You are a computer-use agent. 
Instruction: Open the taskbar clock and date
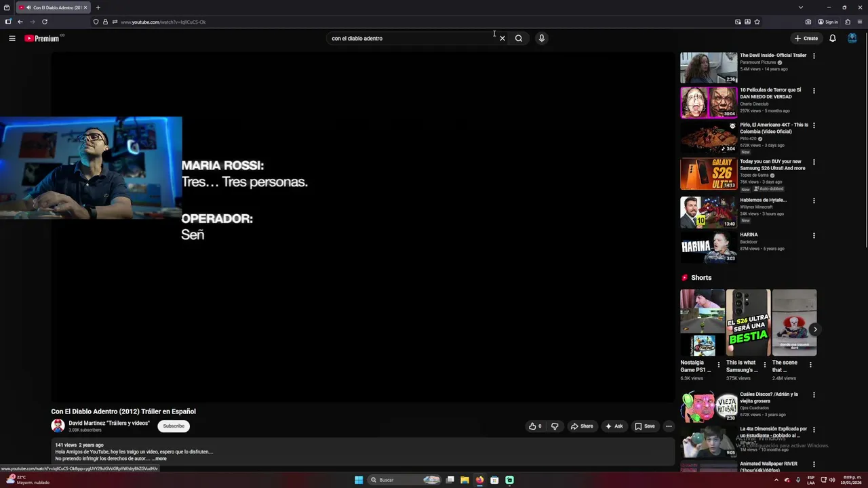(x=852, y=480)
